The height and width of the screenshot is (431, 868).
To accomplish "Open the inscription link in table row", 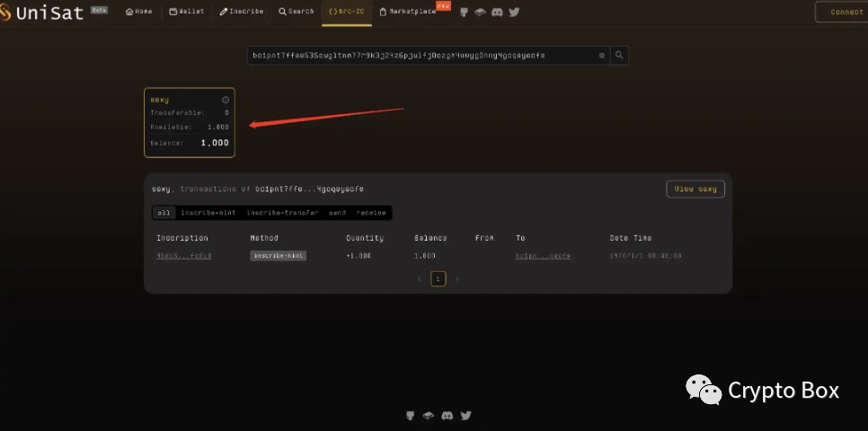I will tap(184, 256).
